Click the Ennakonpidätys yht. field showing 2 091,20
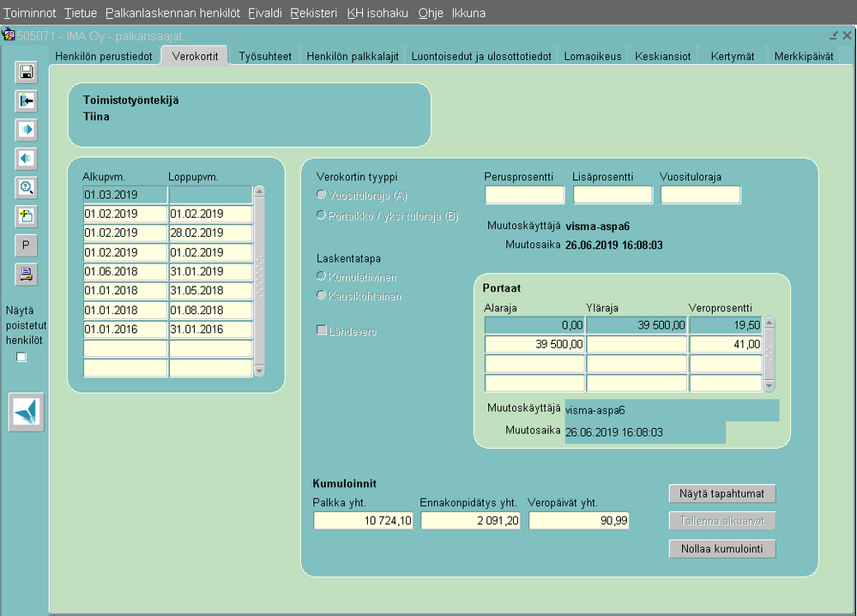Viewport: 857px width, 616px height. pyautogui.click(x=471, y=521)
